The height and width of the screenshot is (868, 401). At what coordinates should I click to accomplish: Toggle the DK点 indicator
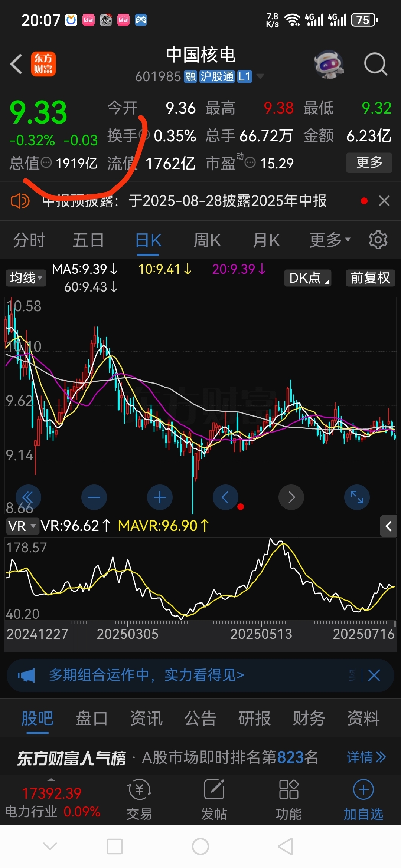(308, 278)
